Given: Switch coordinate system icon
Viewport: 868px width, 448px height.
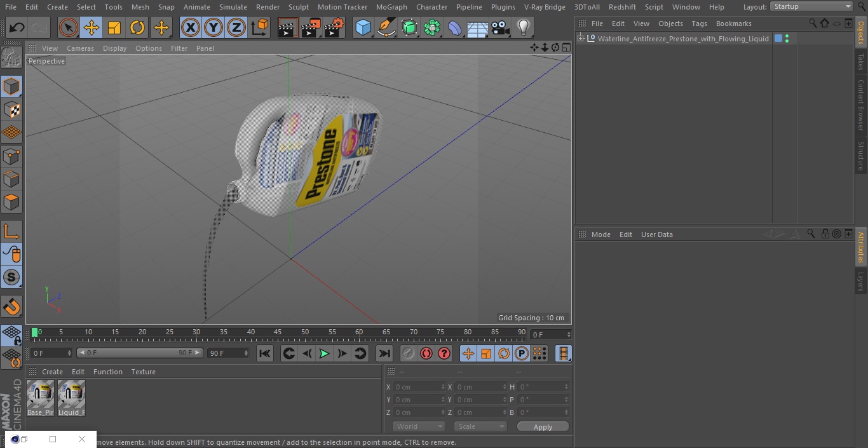Looking at the screenshot, I should click(x=260, y=27).
